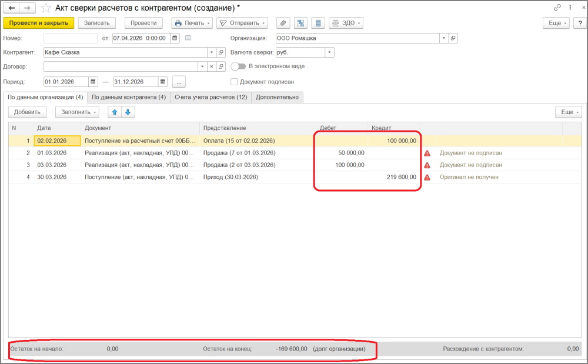Open the Валюта сверки dropdown
Image resolution: width=588 pixels, height=364 pixels.
[330, 52]
